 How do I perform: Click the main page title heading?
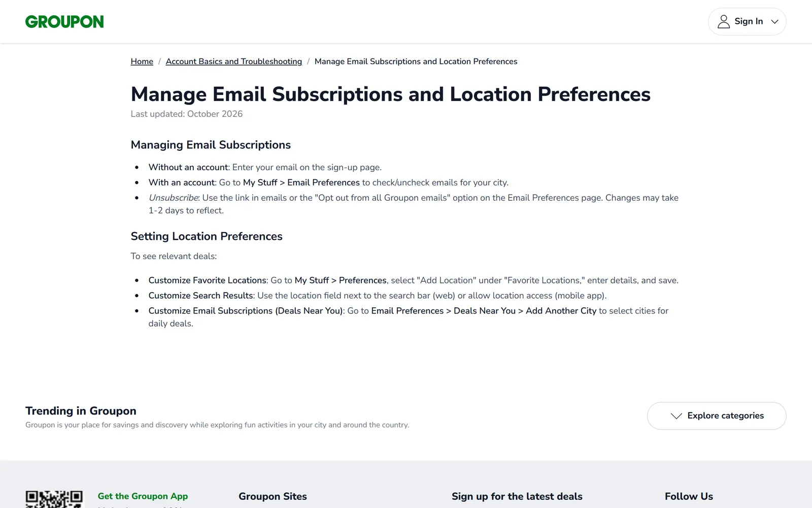point(391,94)
